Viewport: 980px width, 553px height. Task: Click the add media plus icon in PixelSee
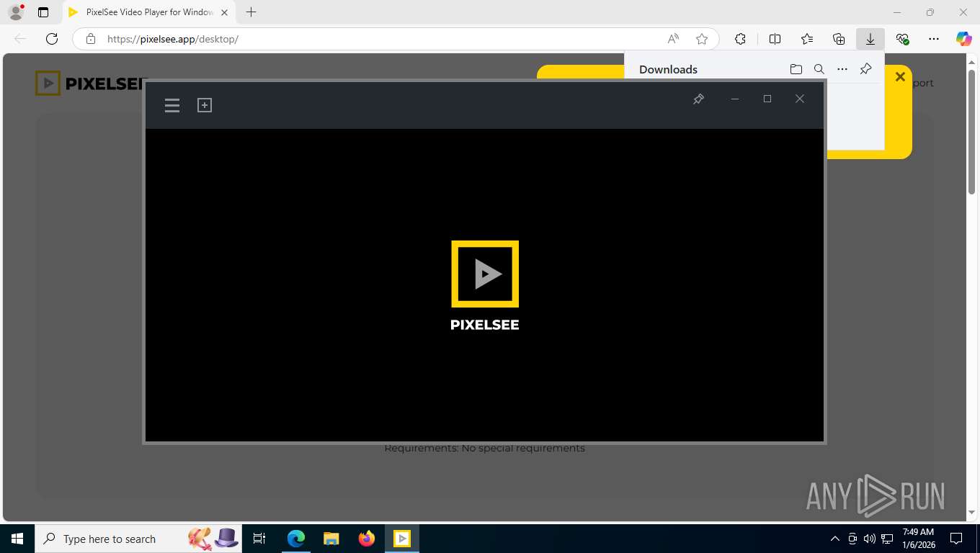pos(205,105)
